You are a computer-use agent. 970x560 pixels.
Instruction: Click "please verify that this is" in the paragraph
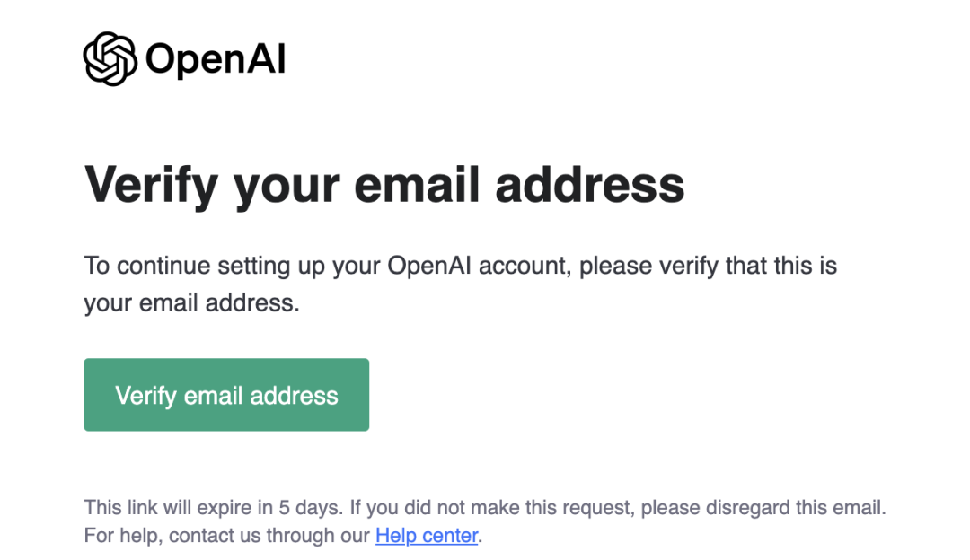[708, 267]
